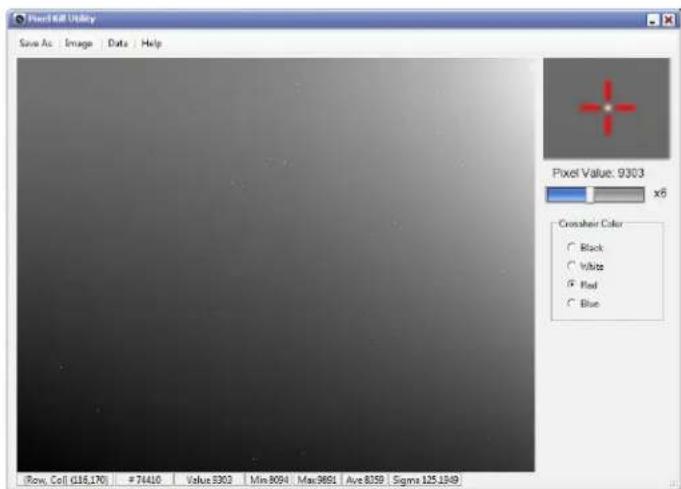The width and height of the screenshot is (681, 489).
Task: Click the Sigma status bar field
Action: click(425, 480)
